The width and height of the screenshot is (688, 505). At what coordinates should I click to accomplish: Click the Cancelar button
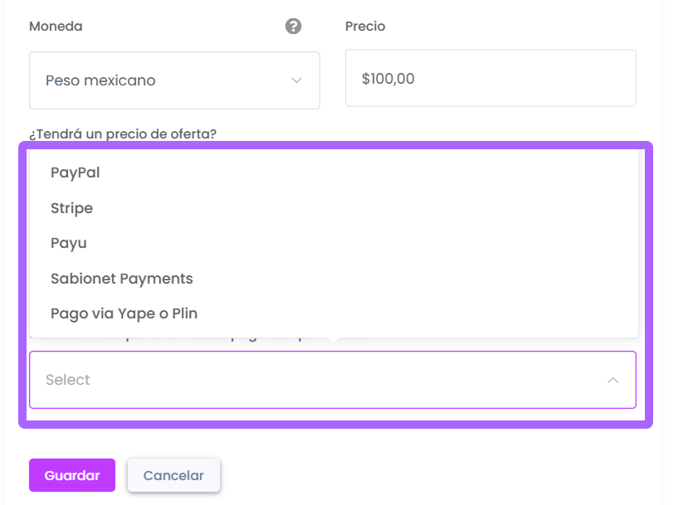174,475
